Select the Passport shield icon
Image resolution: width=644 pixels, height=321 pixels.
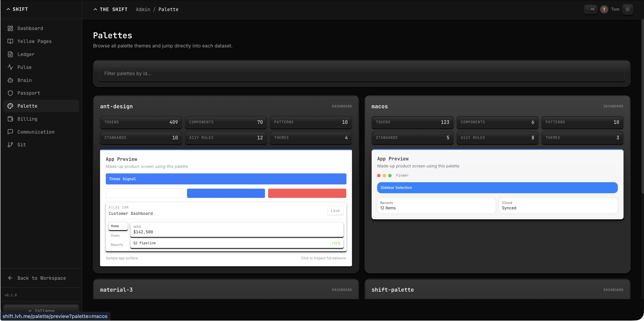[10, 93]
